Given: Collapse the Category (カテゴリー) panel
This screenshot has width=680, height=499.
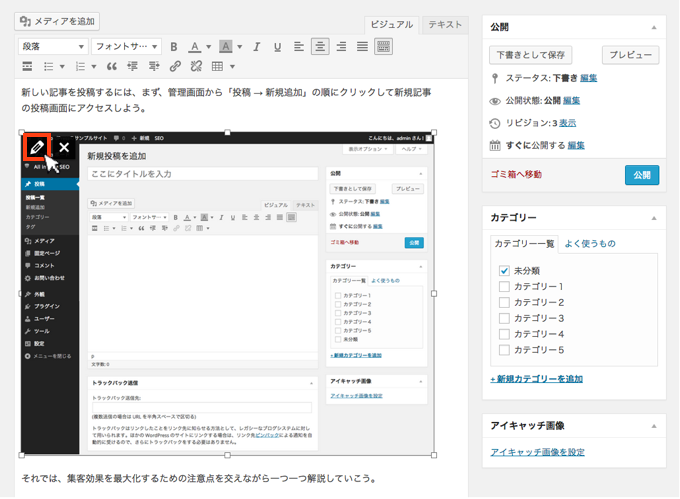Looking at the screenshot, I should pyautogui.click(x=654, y=218).
